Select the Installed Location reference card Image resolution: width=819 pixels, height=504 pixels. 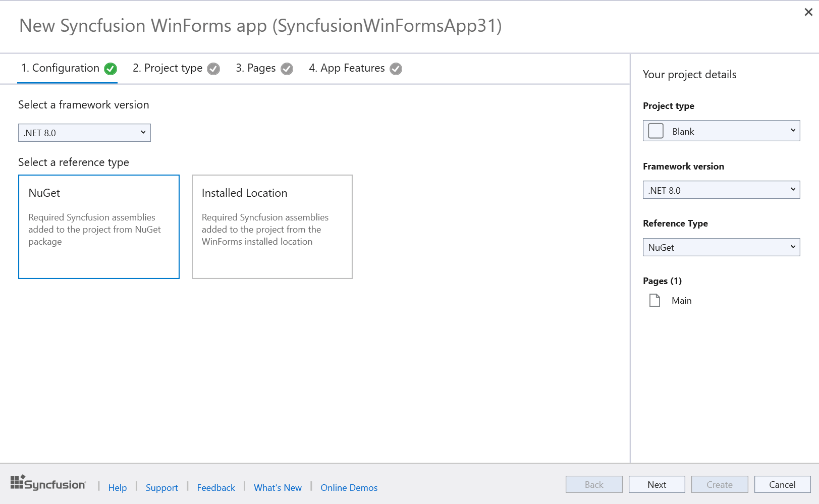272,227
